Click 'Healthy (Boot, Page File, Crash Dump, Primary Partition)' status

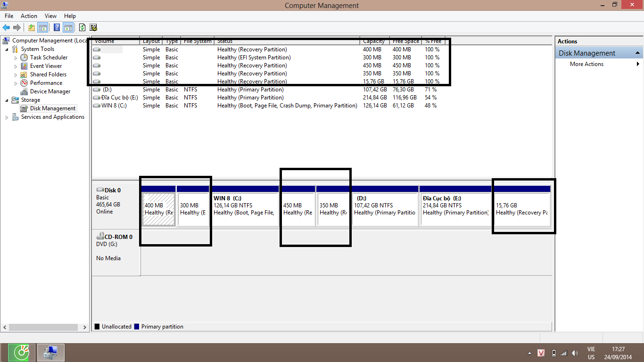tap(287, 106)
